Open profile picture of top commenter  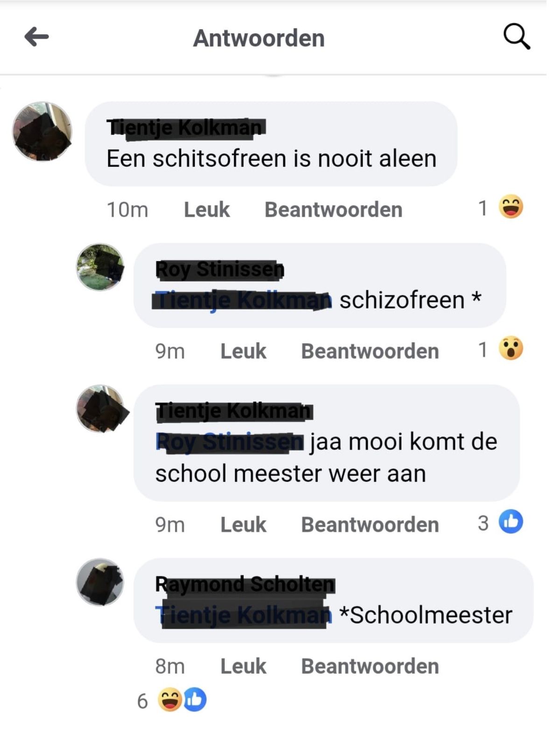[x=42, y=132]
